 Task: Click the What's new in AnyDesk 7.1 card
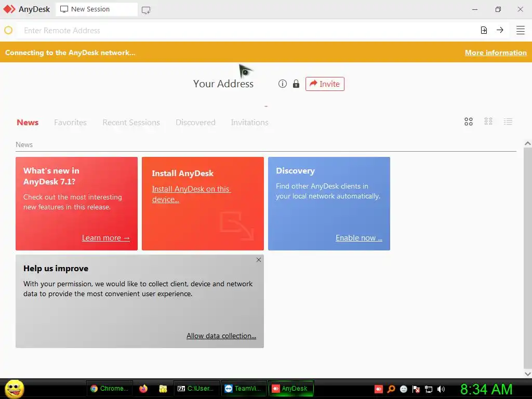click(x=77, y=204)
